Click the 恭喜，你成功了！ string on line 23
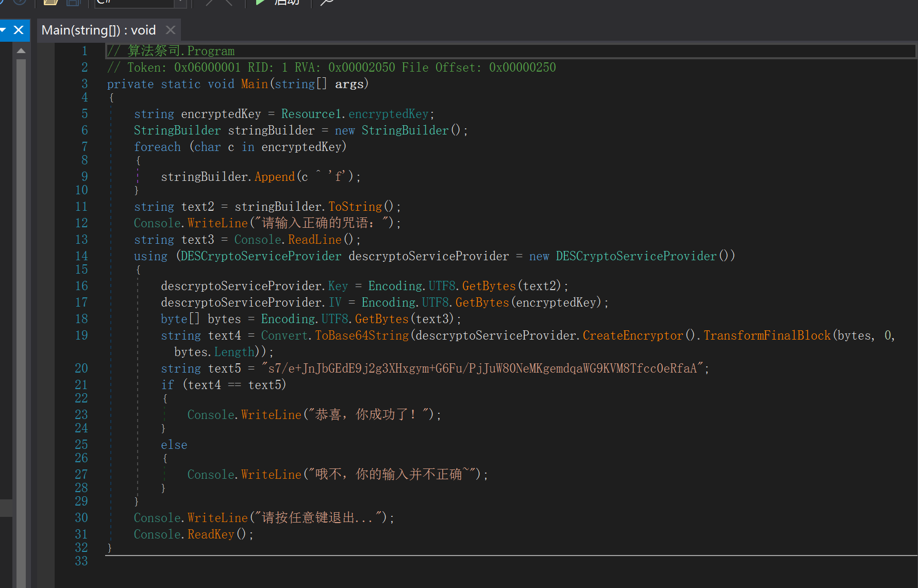 pos(369,415)
